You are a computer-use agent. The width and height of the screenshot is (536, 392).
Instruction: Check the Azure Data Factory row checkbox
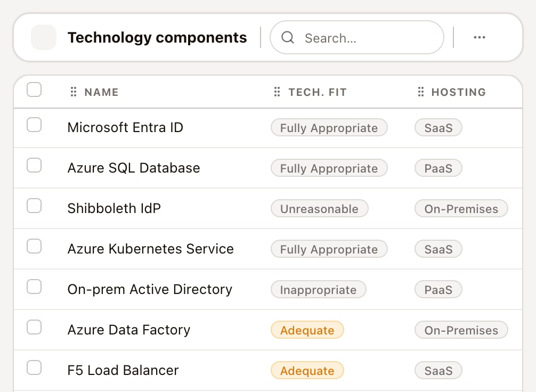(34, 327)
